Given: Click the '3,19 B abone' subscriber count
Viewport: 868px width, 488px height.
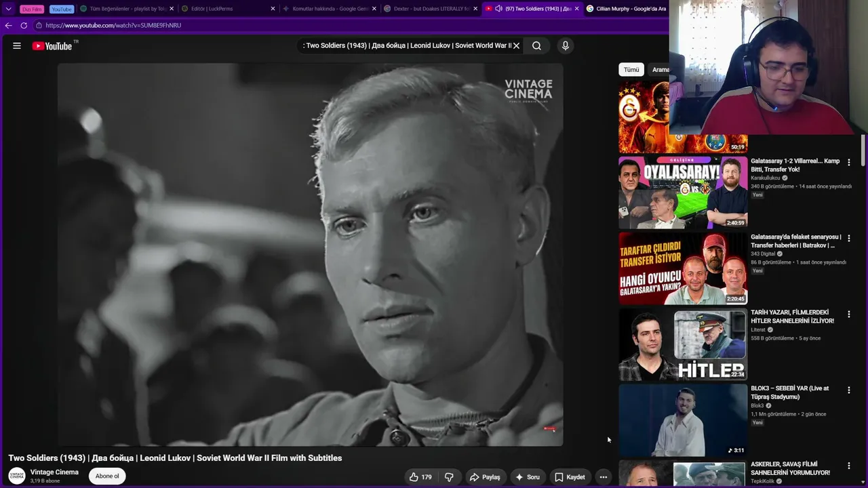Looking at the screenshot, I should 45,481.
